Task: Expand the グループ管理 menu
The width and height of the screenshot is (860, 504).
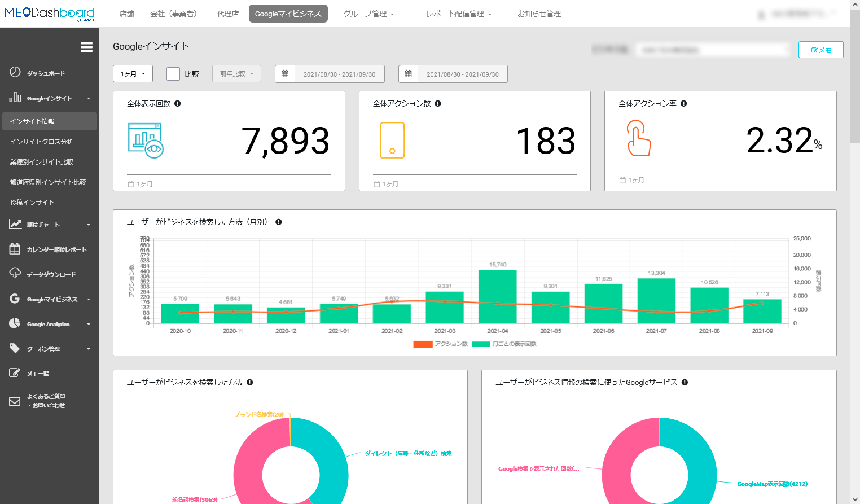Action: 368,14
